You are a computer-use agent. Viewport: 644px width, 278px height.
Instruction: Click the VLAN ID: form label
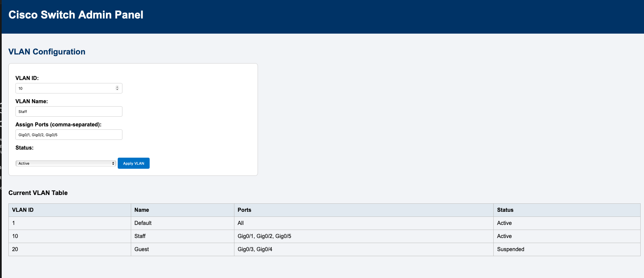[27, 78]
